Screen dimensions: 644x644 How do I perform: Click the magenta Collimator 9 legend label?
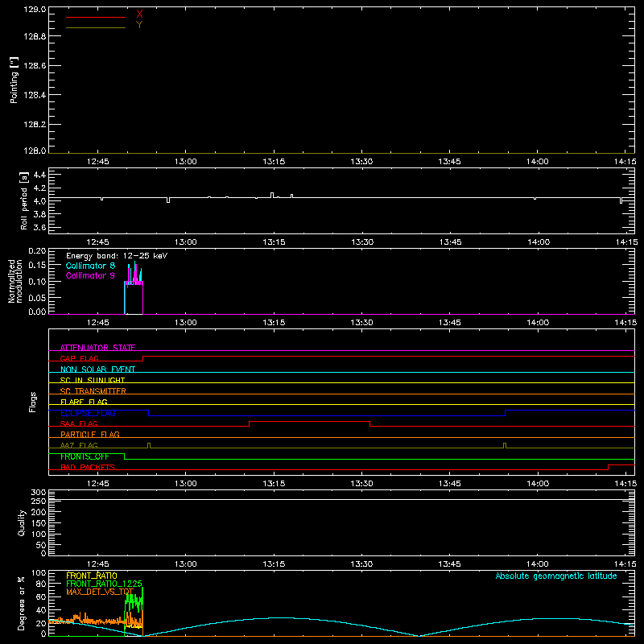coord(90,275)
